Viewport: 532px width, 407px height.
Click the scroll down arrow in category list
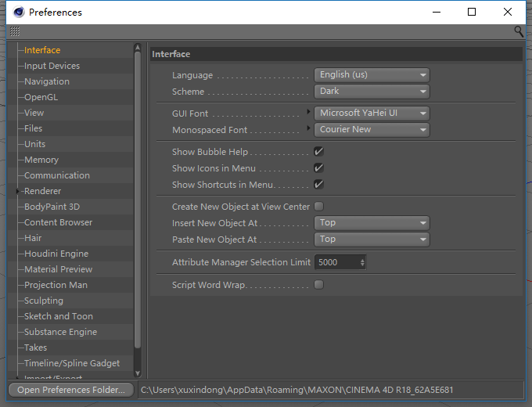click(138, 373)
